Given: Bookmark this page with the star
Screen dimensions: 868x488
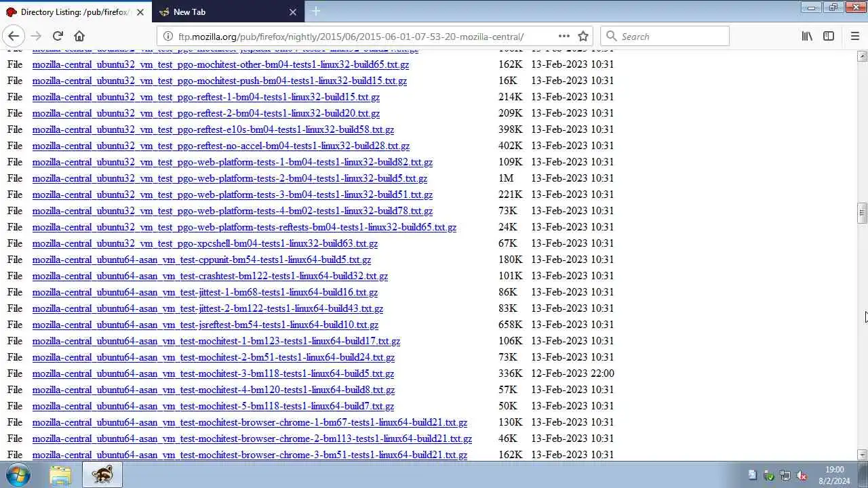Looking at the screenshot, I should 583,36.
